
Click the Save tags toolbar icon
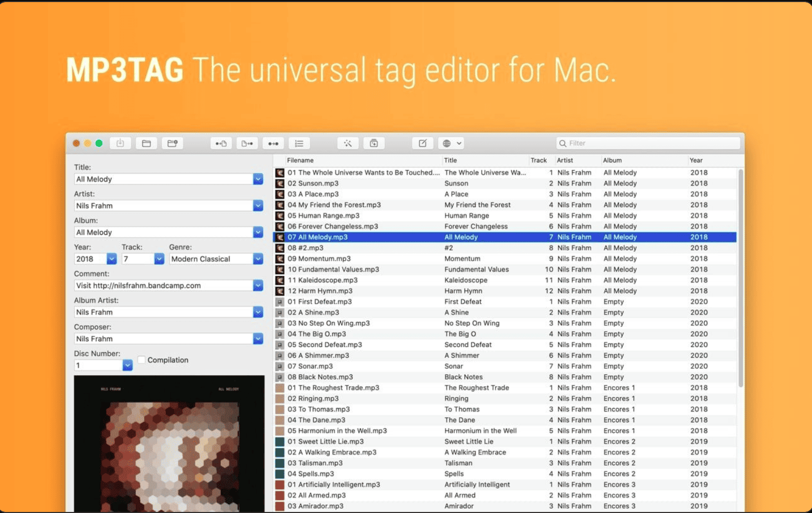pyautogui.click(x=120, y=143)
